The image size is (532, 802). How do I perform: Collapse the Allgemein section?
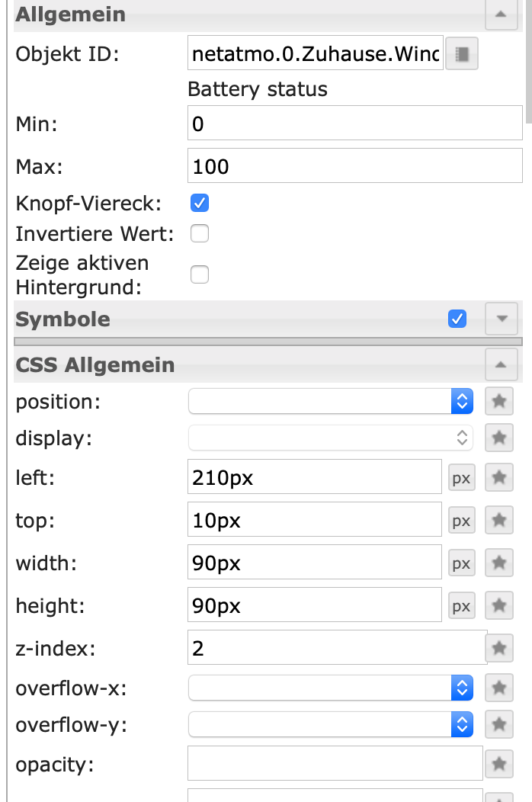(x=501, y=14)
